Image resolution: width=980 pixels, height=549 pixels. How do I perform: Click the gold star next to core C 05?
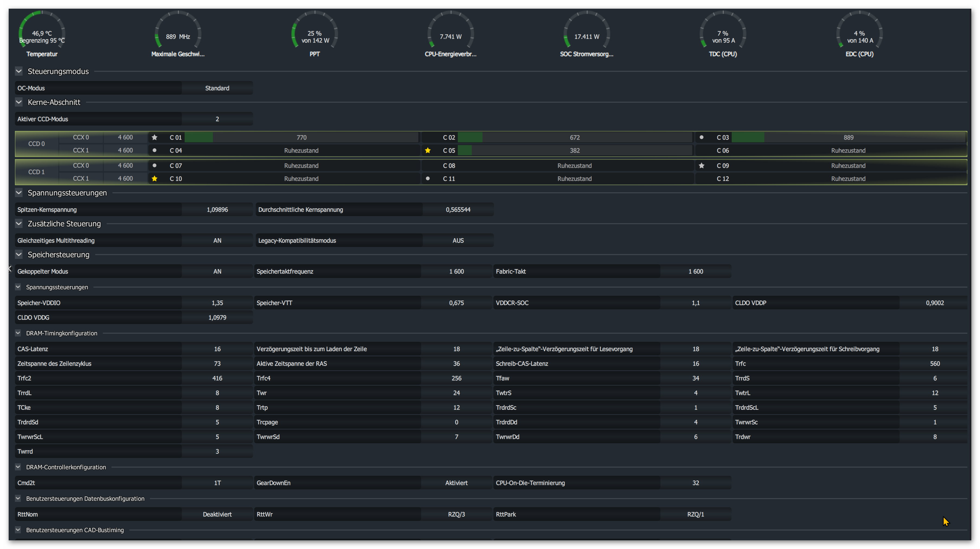tap(428, 150)
